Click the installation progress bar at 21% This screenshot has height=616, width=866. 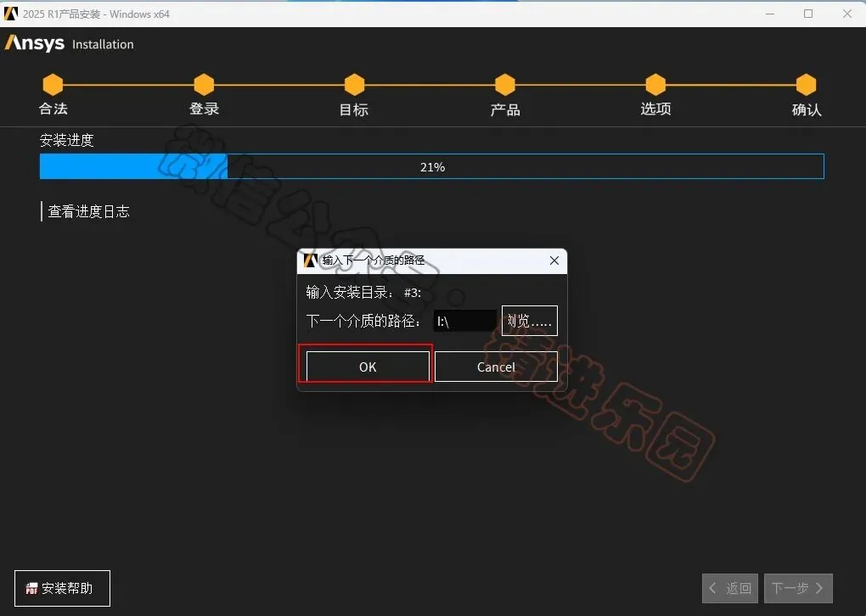(x=432, y=166)
